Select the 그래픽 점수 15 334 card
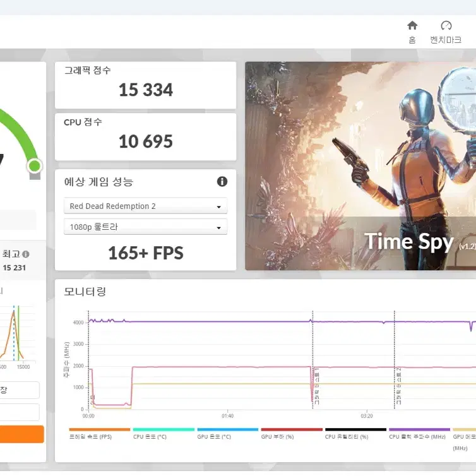Image resolution: width=476 pixels, height=476 pixels. tap(145, 85)
